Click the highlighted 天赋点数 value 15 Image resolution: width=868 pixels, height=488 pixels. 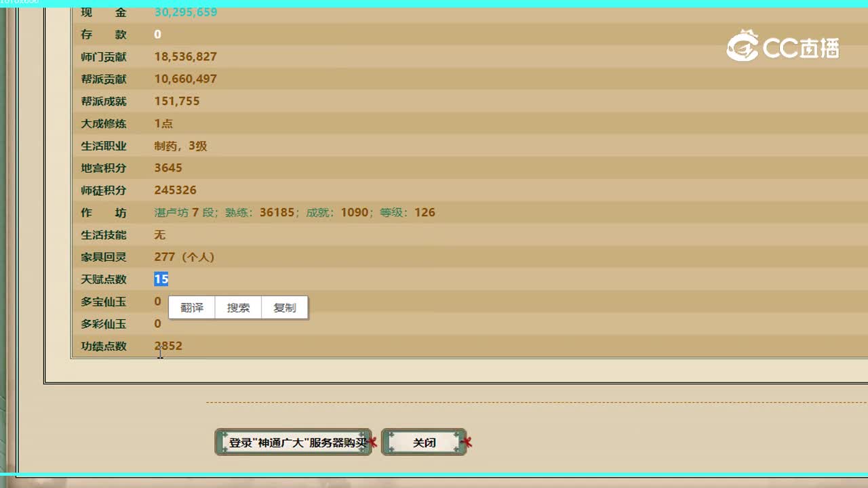(x=161, y=279)
